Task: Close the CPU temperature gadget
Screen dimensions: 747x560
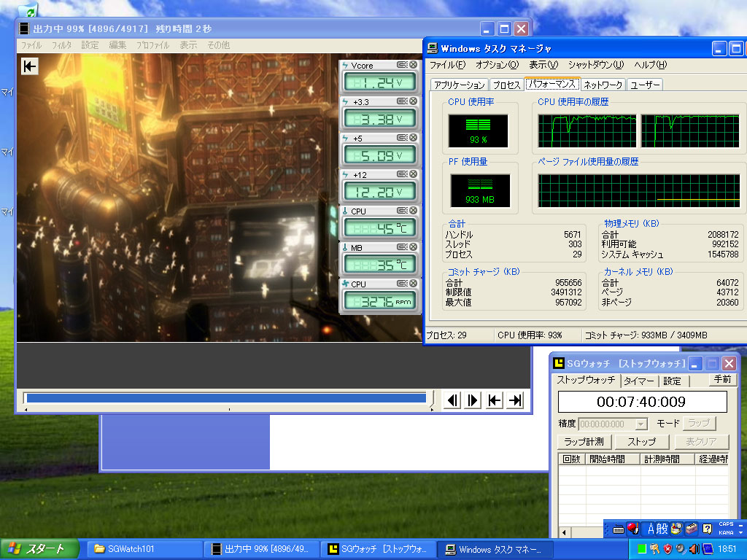Action: pos(413,211)
